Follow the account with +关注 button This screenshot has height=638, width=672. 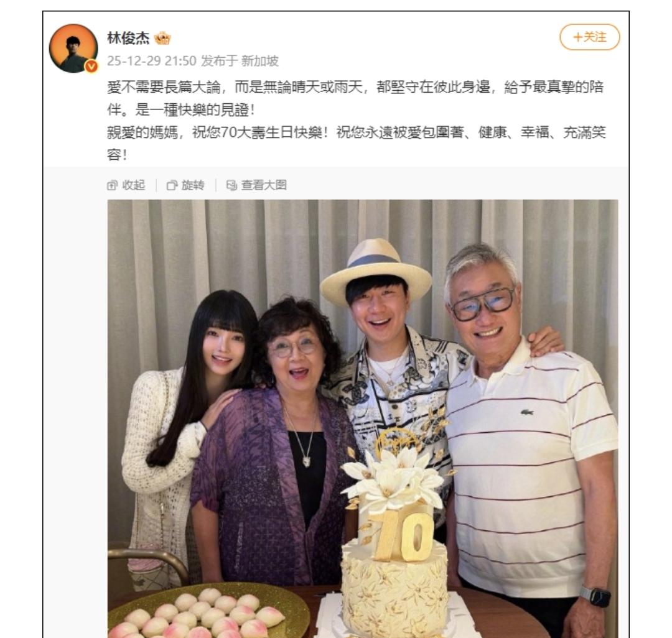click(x=589, y=37)
